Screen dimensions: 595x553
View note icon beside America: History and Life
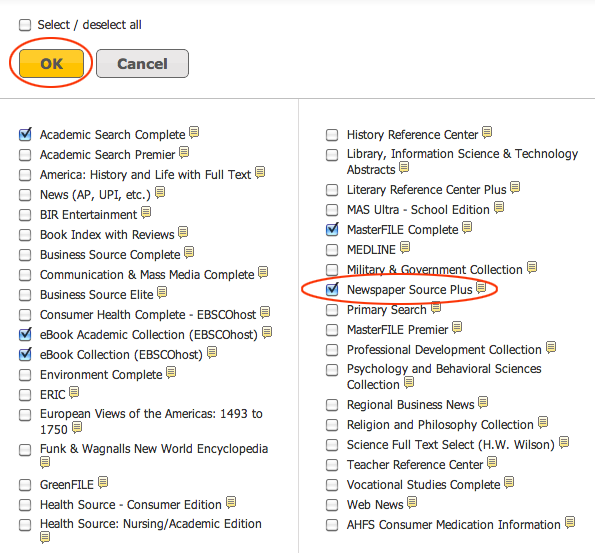(260, 172)
